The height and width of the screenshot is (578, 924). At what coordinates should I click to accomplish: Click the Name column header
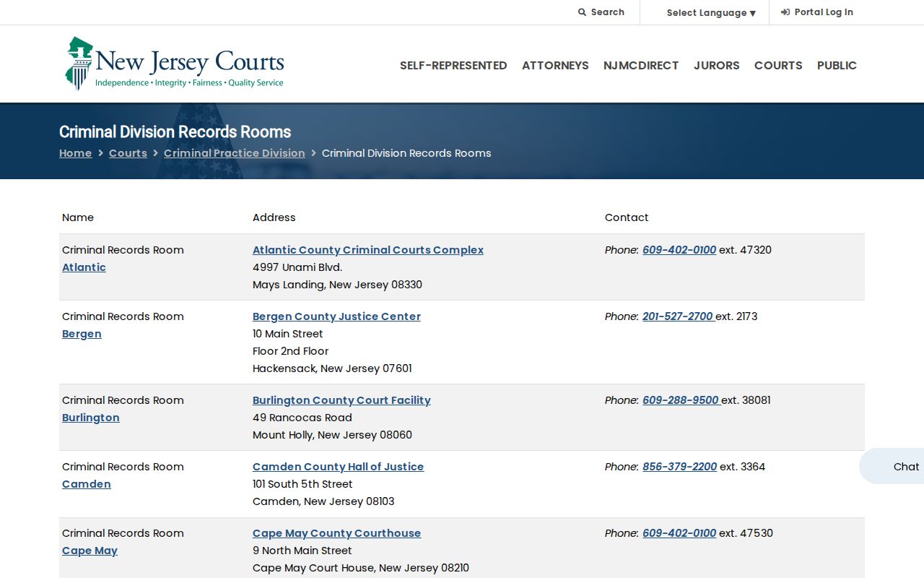(x=78, y=217)
